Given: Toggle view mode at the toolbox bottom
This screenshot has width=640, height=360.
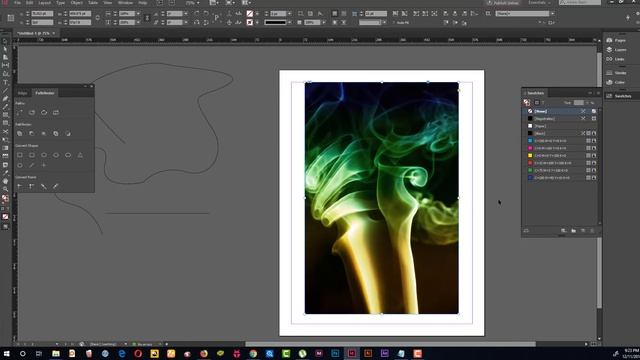Looking at the screenshot, I should 5,227.
